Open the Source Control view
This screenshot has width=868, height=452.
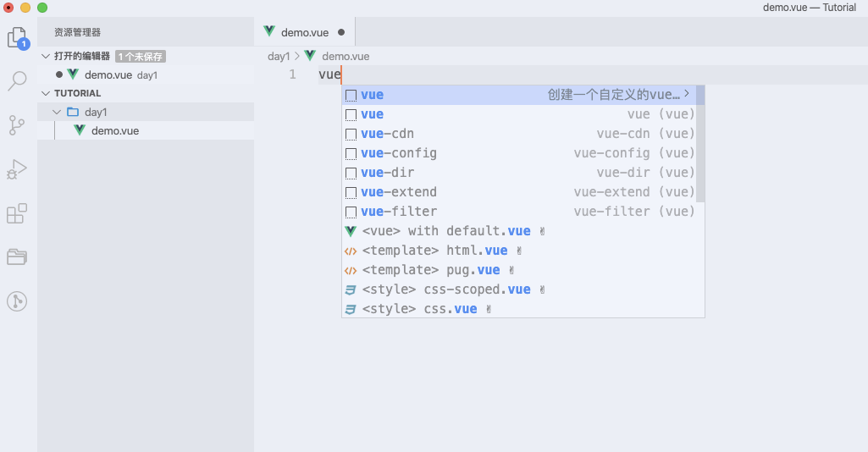pyautogui.click(x=17, y=125)
